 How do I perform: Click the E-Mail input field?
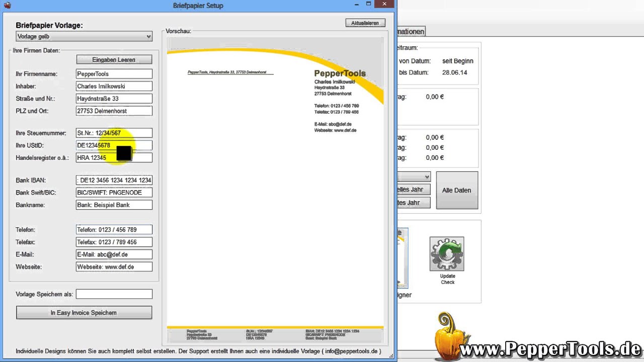pyautogui.click(x=114, y=255)
